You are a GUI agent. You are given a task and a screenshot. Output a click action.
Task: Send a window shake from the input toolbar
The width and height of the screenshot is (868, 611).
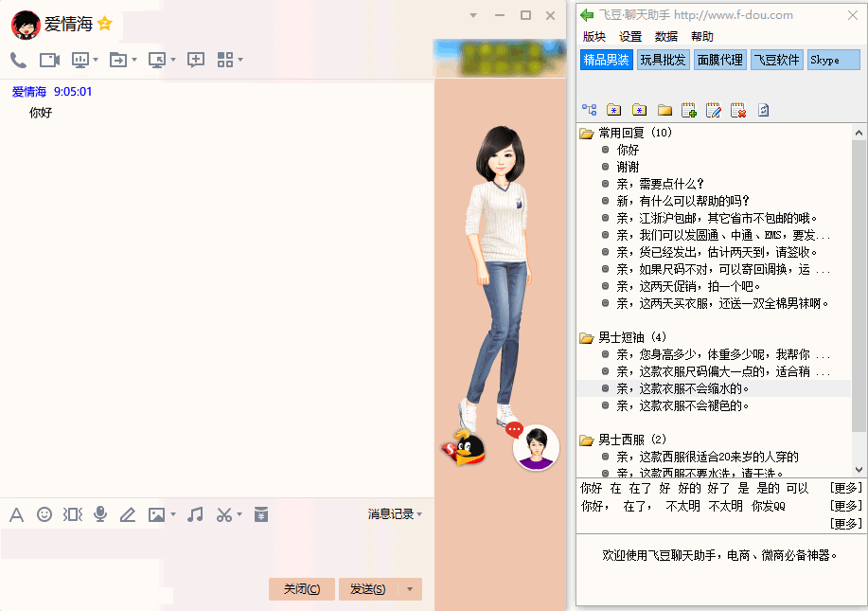click(x=72, y=514)
